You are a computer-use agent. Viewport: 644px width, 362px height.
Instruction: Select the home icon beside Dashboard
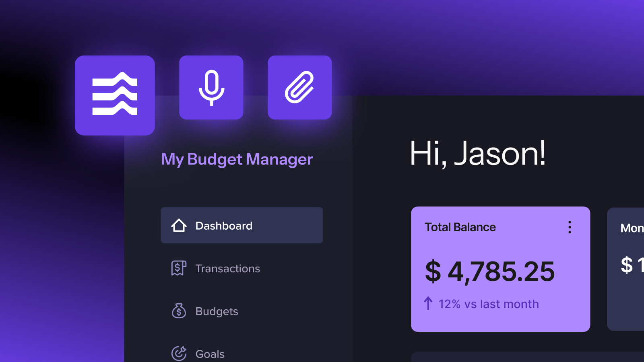179,226
